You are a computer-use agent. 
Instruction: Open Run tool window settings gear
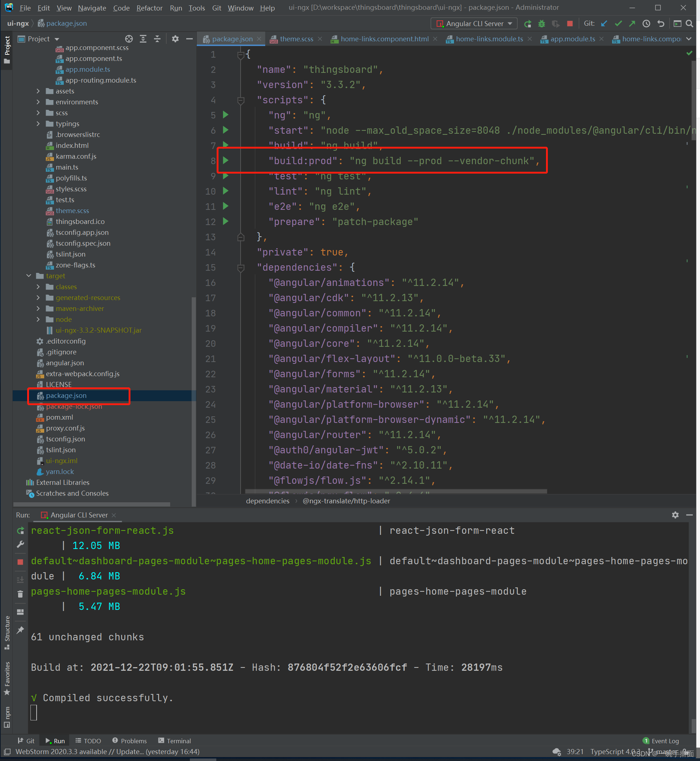tap(675, 515)
